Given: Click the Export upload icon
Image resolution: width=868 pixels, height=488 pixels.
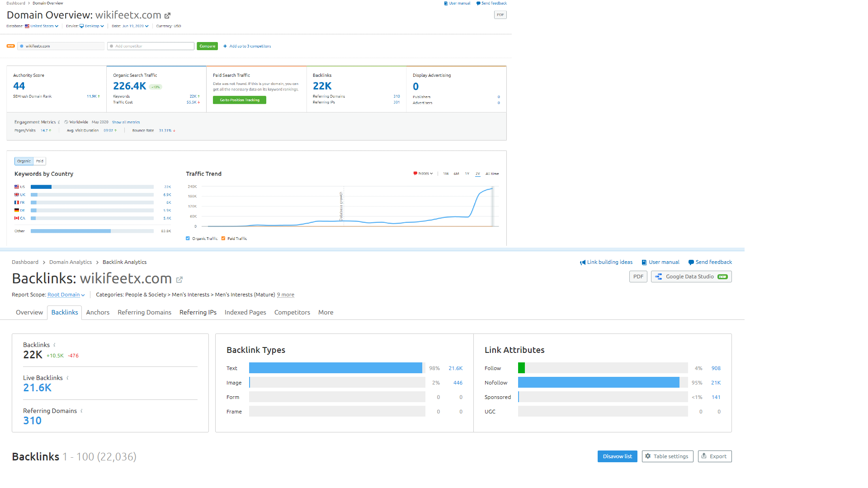Looking at the screenshot, I should (x=704, y=456).
